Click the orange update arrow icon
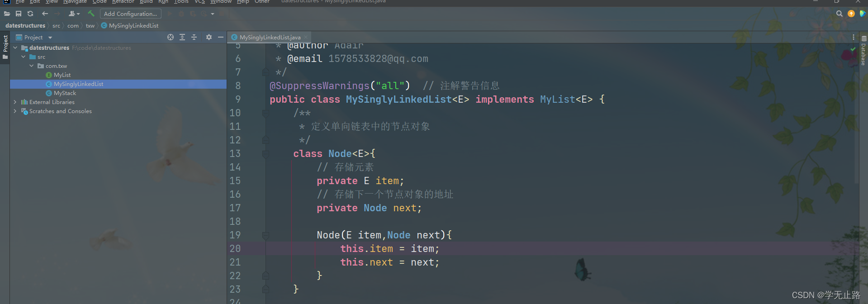This screenshot has height=304, width=868. click(851, 14)
